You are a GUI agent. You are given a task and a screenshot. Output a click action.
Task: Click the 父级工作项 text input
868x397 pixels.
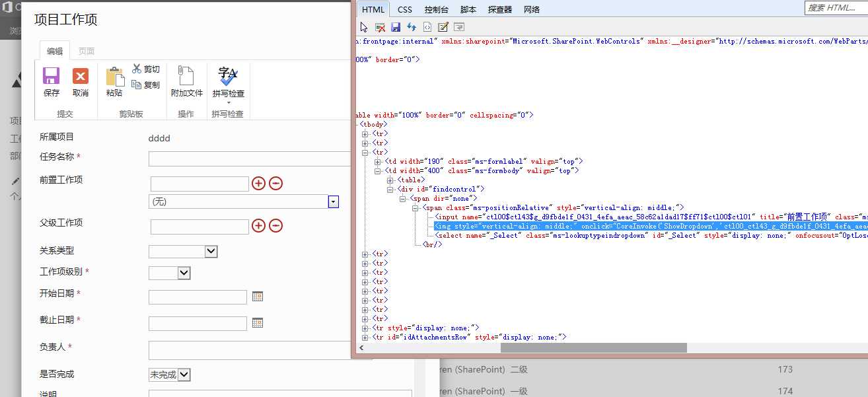pos(200,227)
